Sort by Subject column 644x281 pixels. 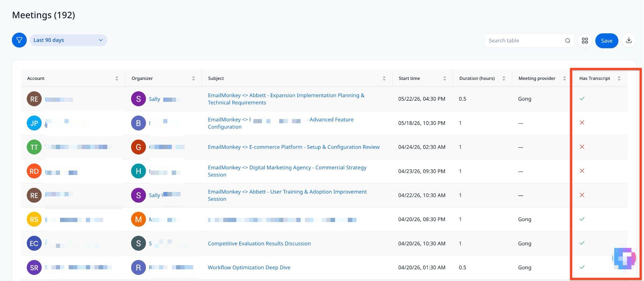[384, 78]
